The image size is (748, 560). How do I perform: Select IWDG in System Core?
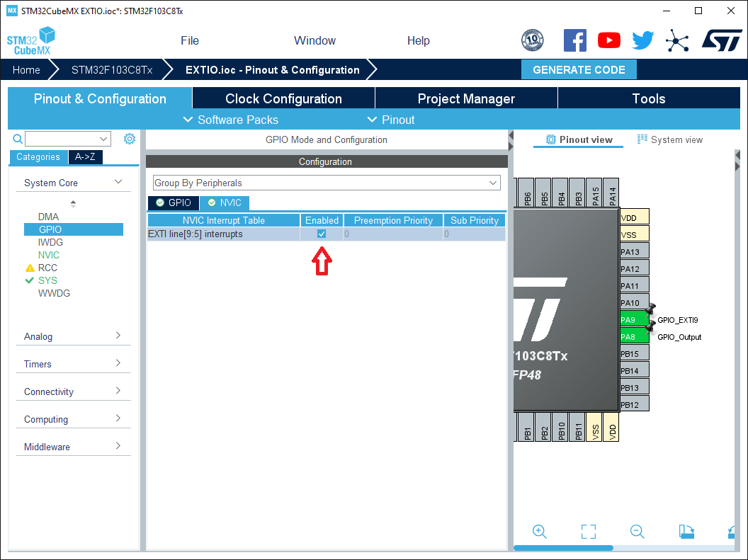tap(50, 242)
